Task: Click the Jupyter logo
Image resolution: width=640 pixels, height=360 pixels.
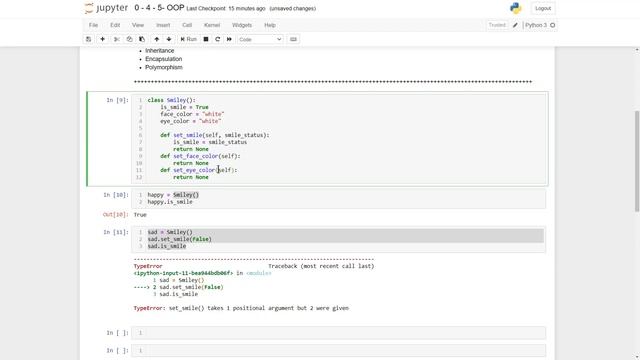Action: point(106,8)
